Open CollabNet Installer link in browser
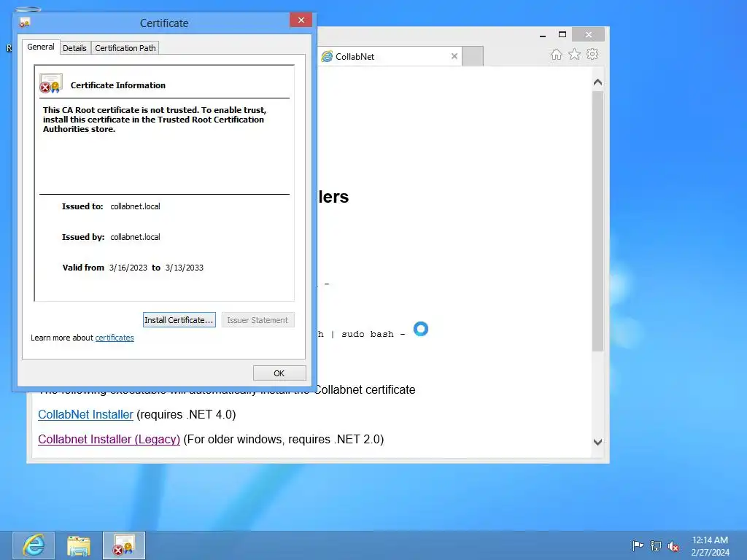The height and width of the screenshot is (560, 747). [x=86, y=414]
